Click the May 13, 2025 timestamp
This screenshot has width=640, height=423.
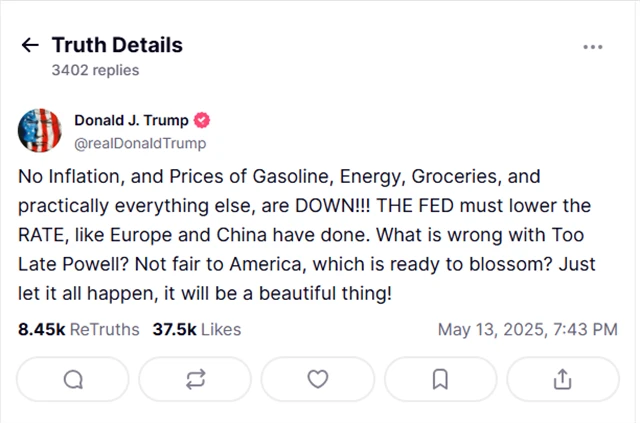tap(528, 329)
